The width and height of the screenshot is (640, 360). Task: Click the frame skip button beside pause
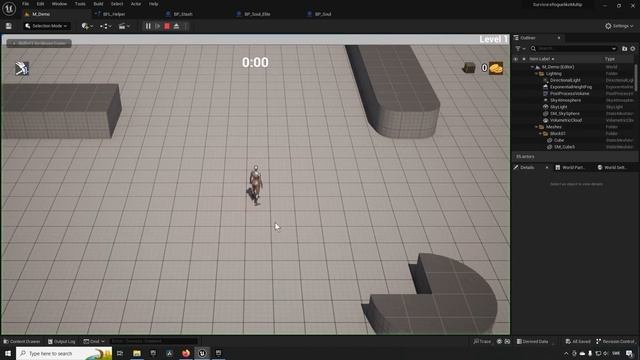click(x=158, y=26)
